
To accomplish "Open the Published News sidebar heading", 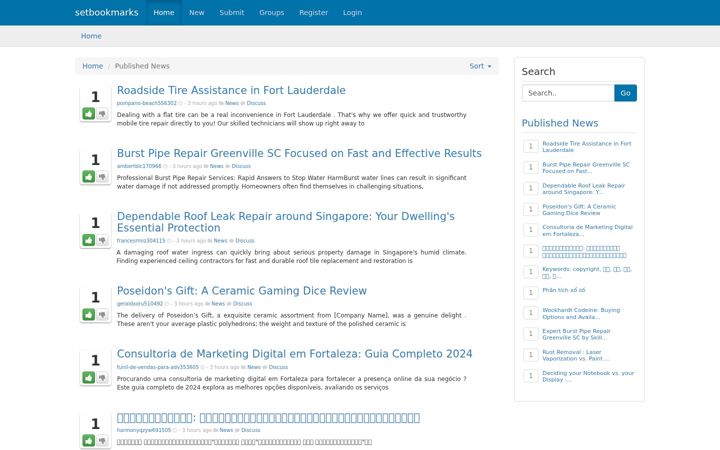I will click(560, 123).
